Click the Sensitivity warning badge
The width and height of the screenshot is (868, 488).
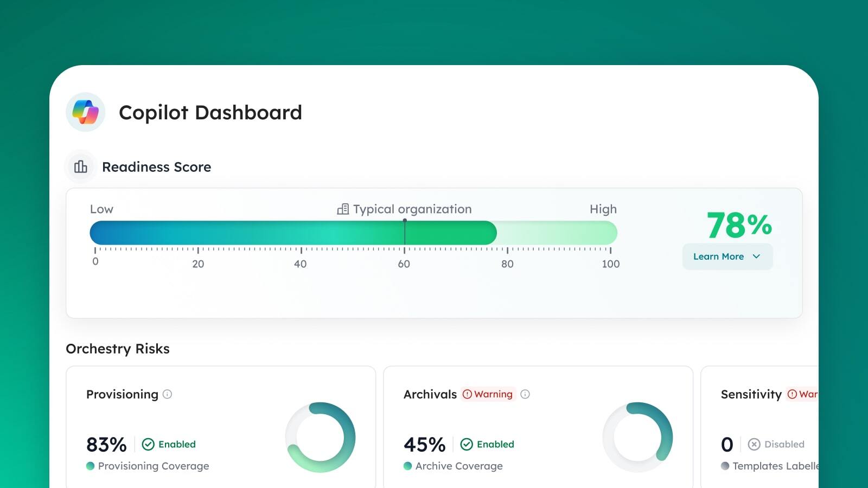coord(802,394)
